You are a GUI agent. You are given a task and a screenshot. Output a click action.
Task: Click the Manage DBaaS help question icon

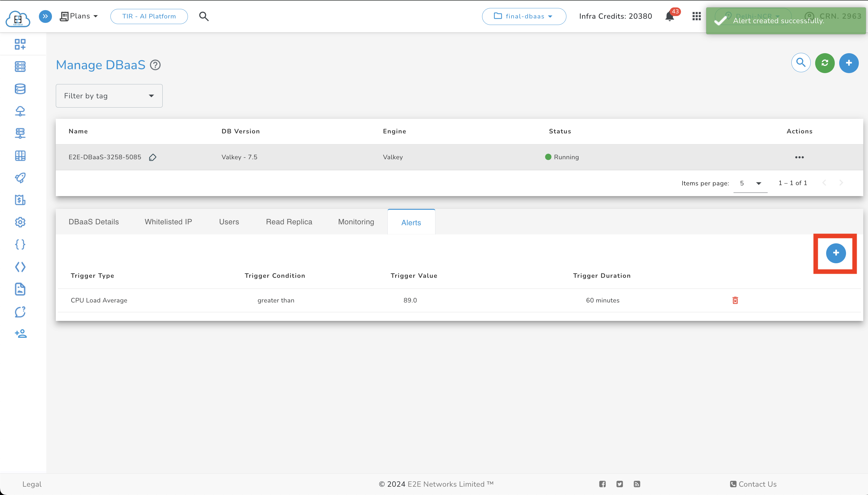click(x=155, y=65)
